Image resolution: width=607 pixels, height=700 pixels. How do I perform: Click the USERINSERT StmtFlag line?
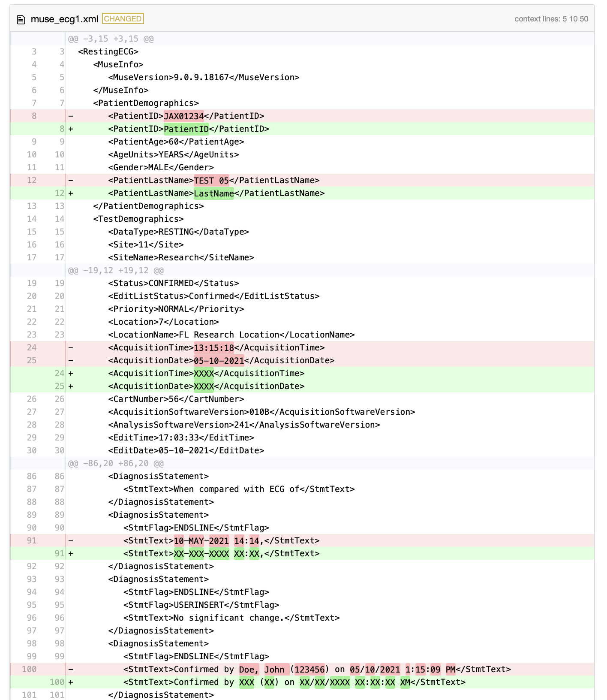coord(201,605)
